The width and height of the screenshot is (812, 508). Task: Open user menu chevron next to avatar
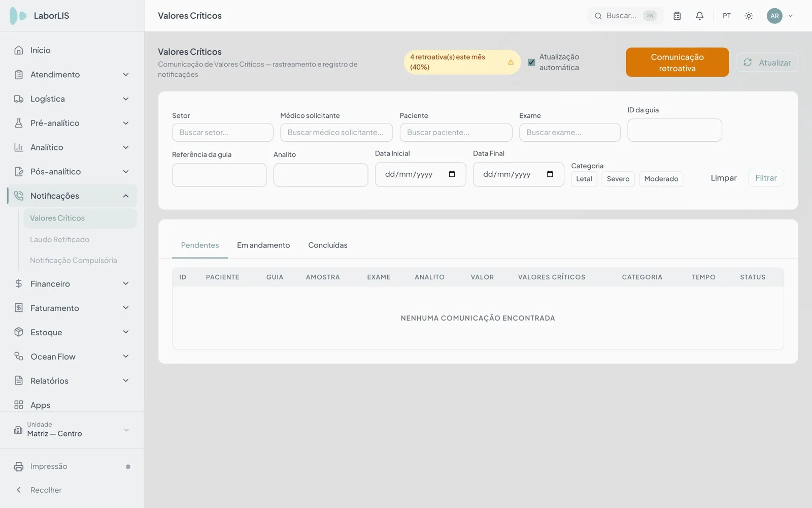[790, 16]
